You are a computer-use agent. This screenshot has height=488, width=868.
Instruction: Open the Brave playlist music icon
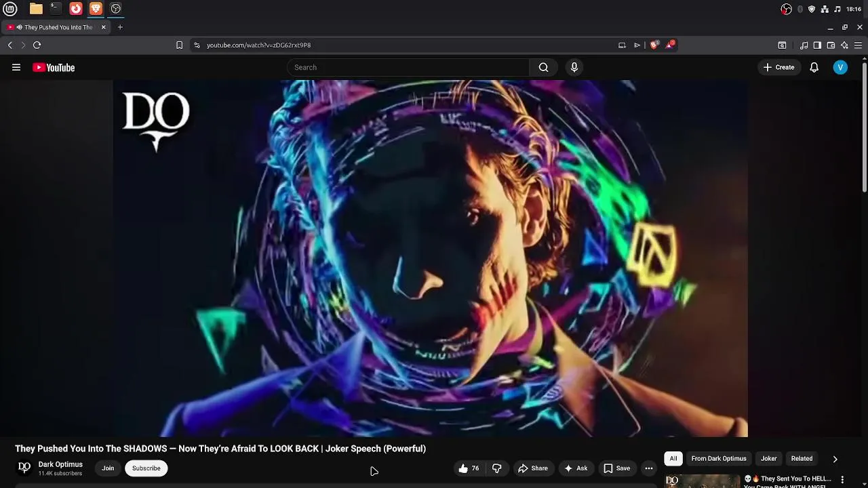click(804, 45)
